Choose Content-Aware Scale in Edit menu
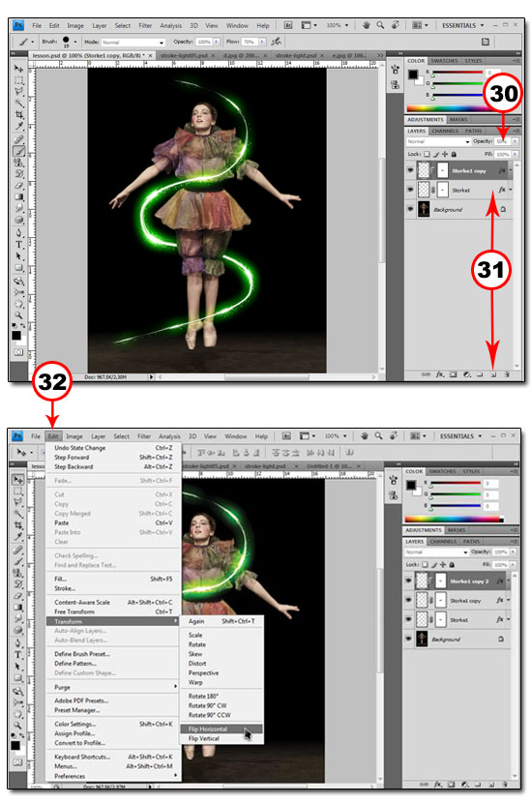Viewport: 532px width, 804px height. 113,602
